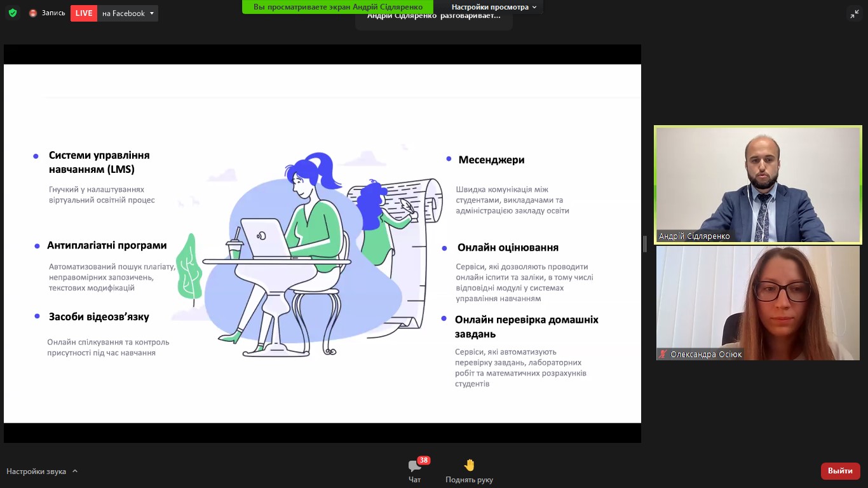
Task: Click the description starting "Автоматизований пошук плагіату"
Action: pyautogui.click(x=112, y=277)
